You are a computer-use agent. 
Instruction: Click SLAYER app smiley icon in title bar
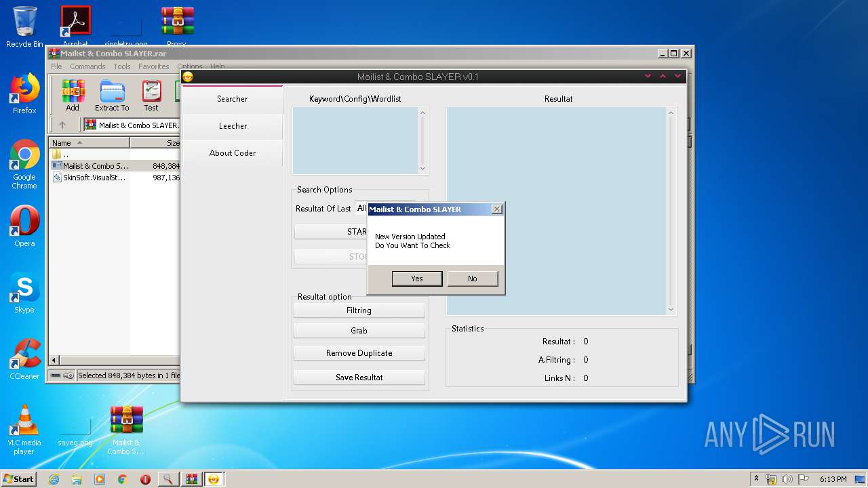point(188,77)
